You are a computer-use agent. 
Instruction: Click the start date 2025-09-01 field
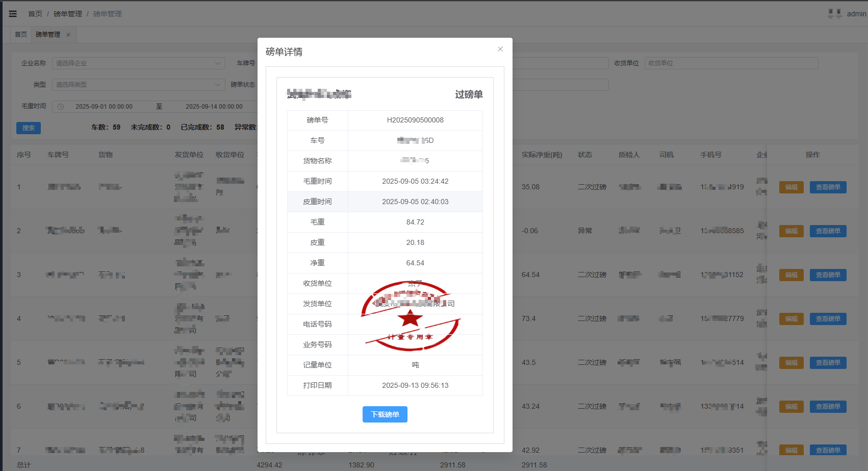[x=104, y=107]
